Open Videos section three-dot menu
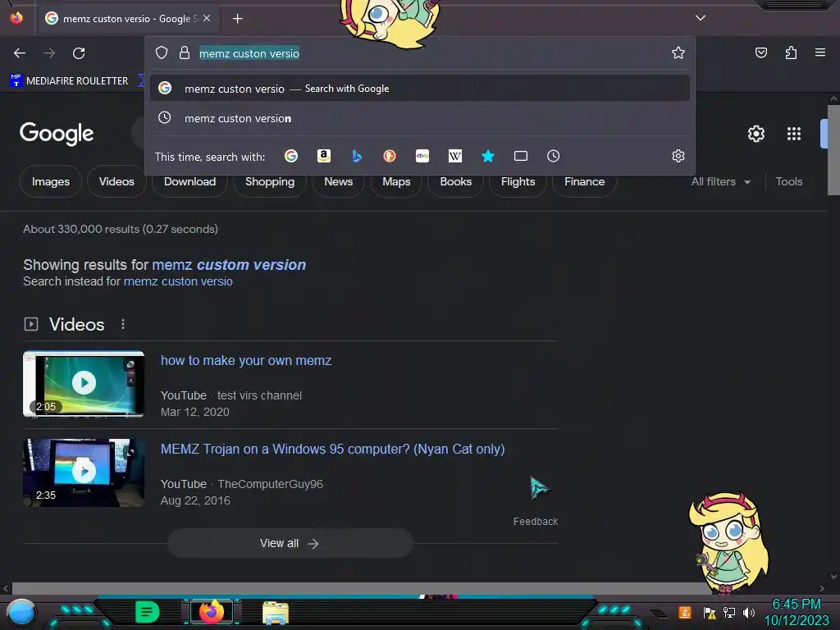 123,324
